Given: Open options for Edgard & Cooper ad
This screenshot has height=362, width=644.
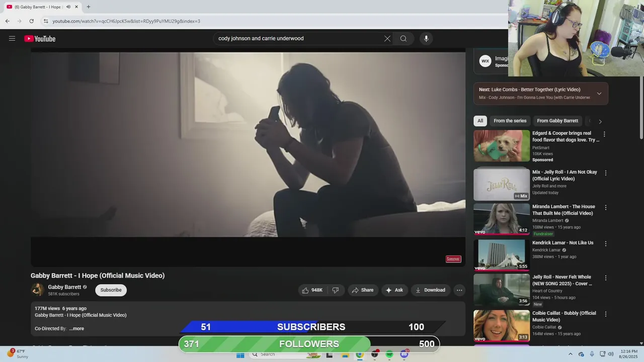Looking at the screenshot, I should click(x=605, y=134).
